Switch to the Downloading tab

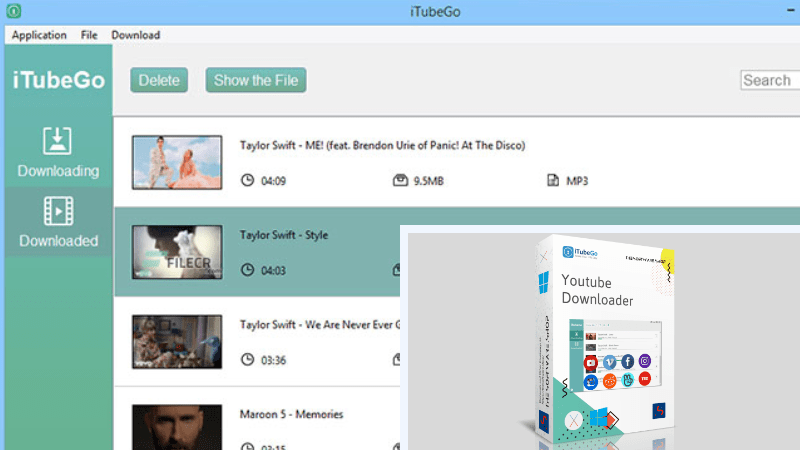[x=58, y=152]
